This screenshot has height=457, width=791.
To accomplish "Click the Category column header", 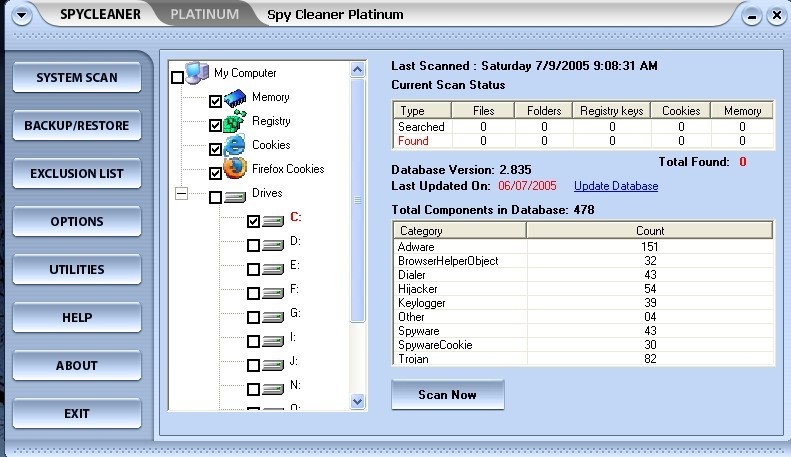I will 460,231.
